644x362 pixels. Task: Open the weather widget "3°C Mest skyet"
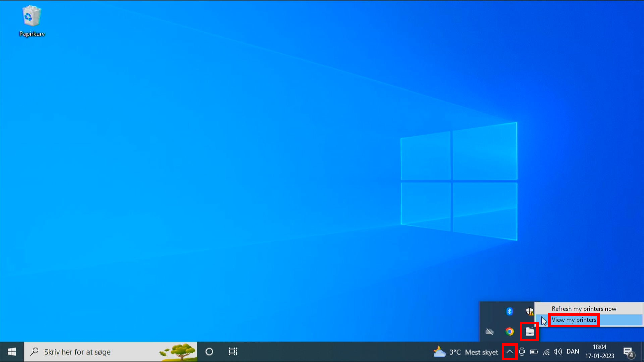pos(466,352)
